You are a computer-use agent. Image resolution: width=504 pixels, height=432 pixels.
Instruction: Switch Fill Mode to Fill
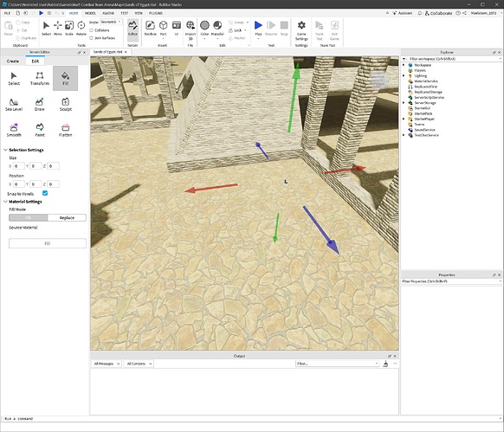tap(29, 217)
